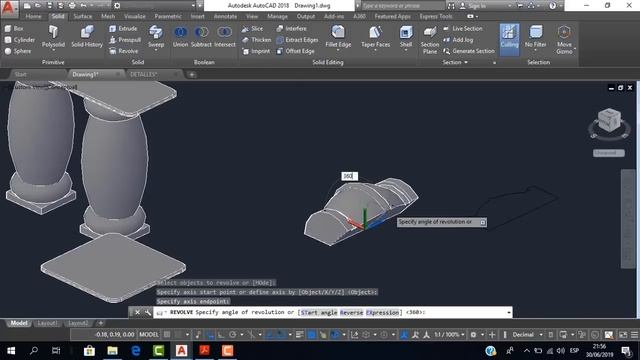The height and width of the screenshot is (360, 640).
Task: Toggle MODEL space button in status bar
Action: click(149, 335)
